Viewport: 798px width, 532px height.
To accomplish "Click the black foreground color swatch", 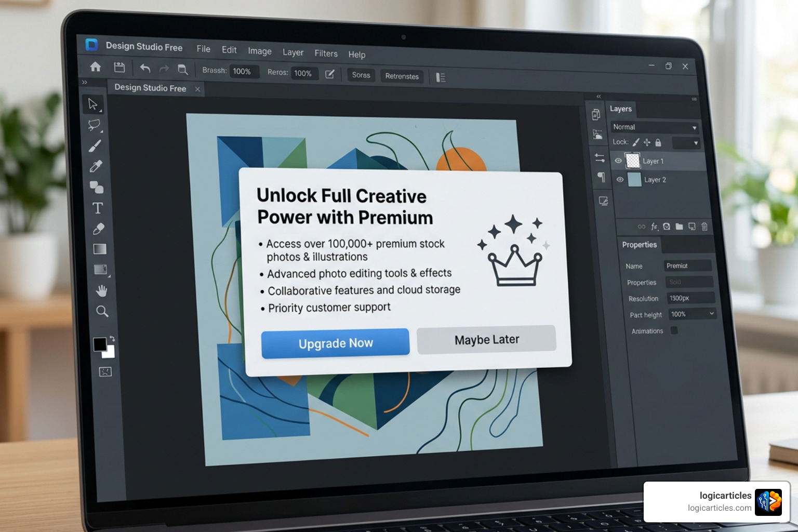I will coord(99,344).
